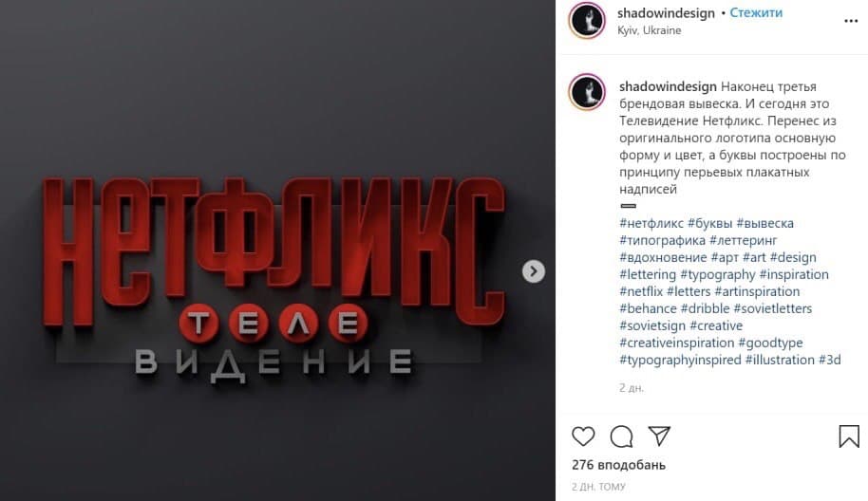Like the post with the heart icon
The height and width of the screenshot is (501, 868).
[x=583, y=436]
